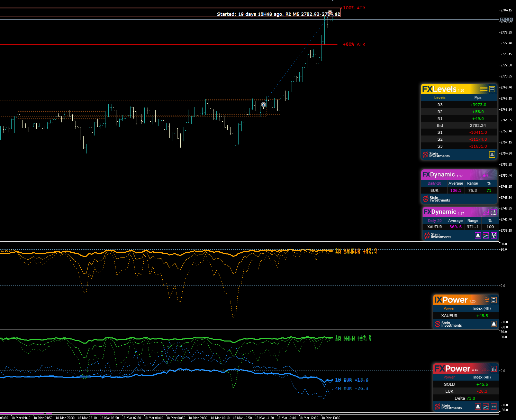Image resolution: width=516 pixels, height=420 pixels.
Task: Click Daily-20 label in XAUEUR FX Dynamic panel
Action: click(435, 221)
